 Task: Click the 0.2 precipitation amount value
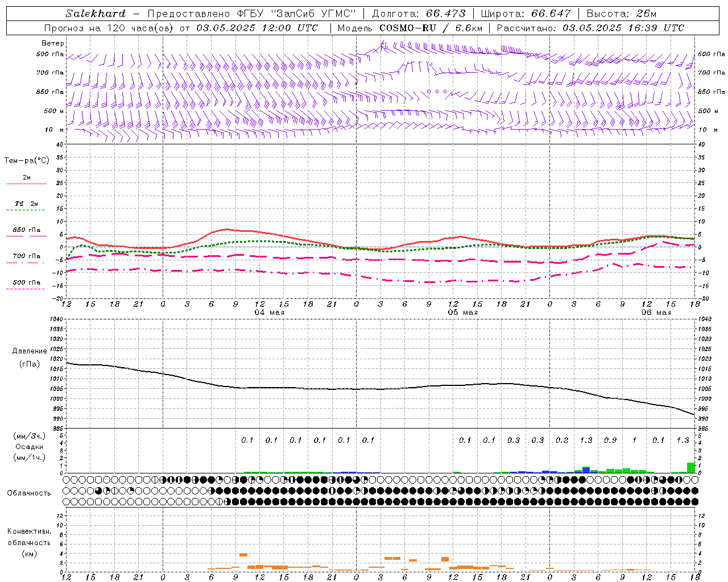click(x=562, y=440)
